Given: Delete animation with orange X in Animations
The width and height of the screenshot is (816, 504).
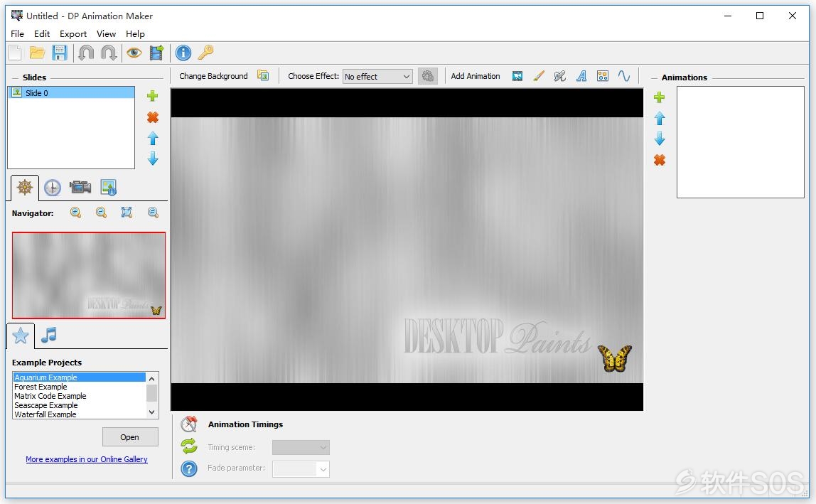Looking at the screenshot, I should coord(660,160).
